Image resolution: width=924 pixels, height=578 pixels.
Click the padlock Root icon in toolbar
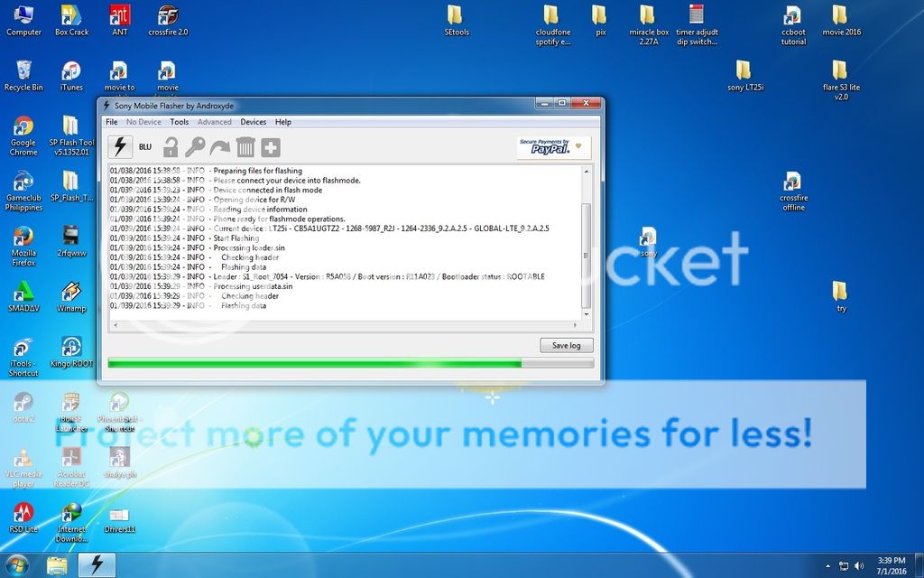point(171,147)
